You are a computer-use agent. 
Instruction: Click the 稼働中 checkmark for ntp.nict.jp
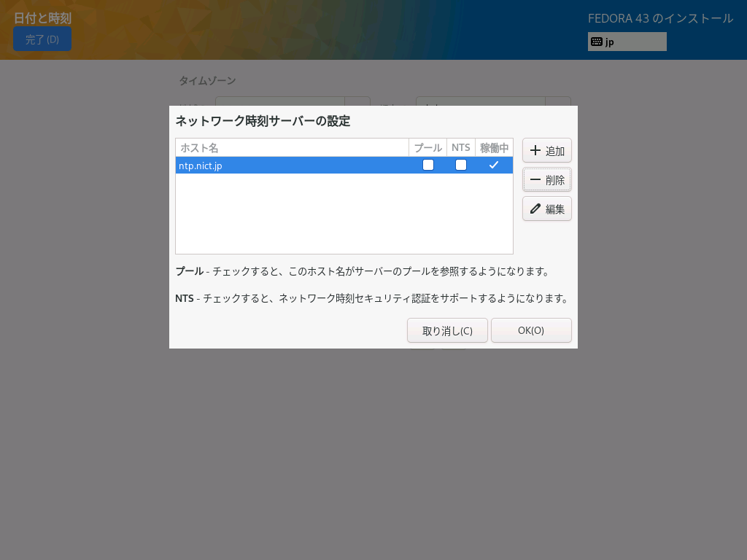click(x=494, y=165)
